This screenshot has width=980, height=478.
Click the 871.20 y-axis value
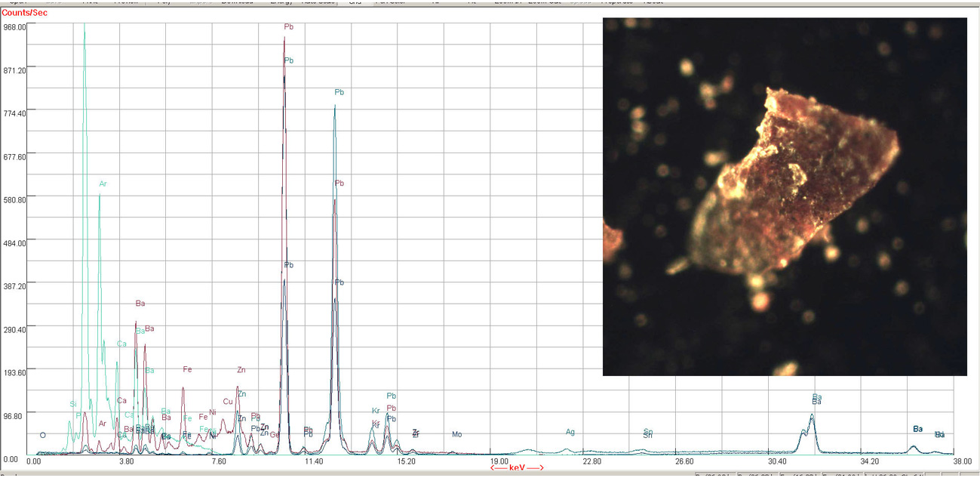tap(16, 70)
